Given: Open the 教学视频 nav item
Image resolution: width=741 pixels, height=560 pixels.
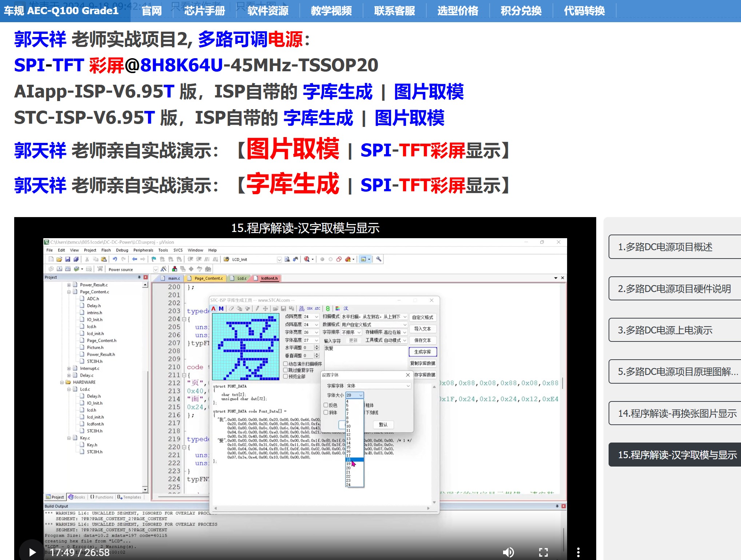Looking at the screenshot, I should [331, 11].
